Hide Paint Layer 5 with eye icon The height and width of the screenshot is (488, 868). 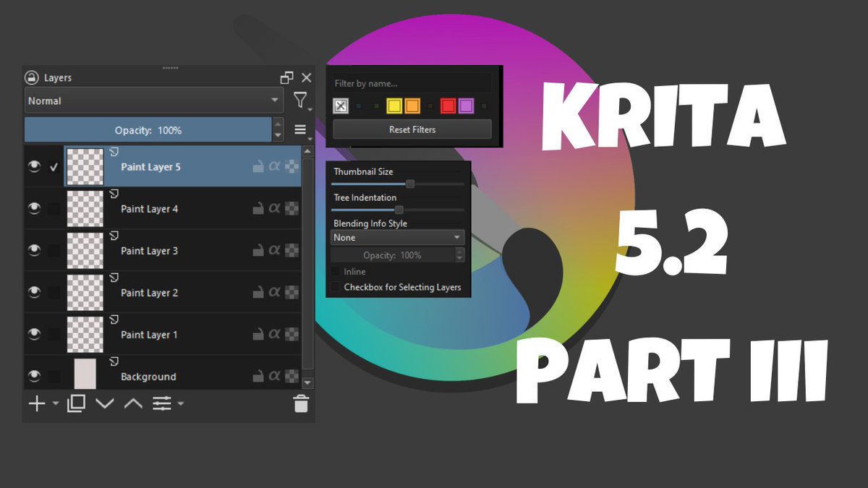click(x=33, y=167)
